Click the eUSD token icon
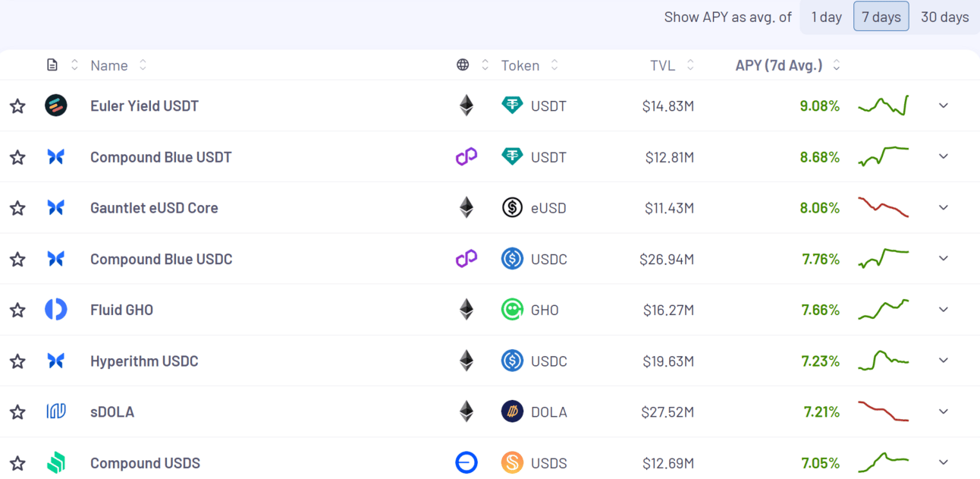Image resolution: width=980 pixels, height=479 pixels. point(513,207)
